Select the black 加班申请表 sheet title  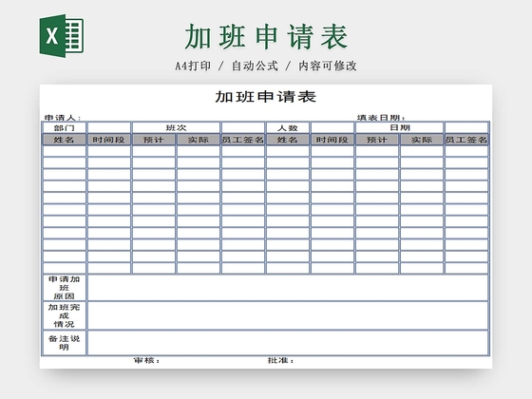[266, 97]
